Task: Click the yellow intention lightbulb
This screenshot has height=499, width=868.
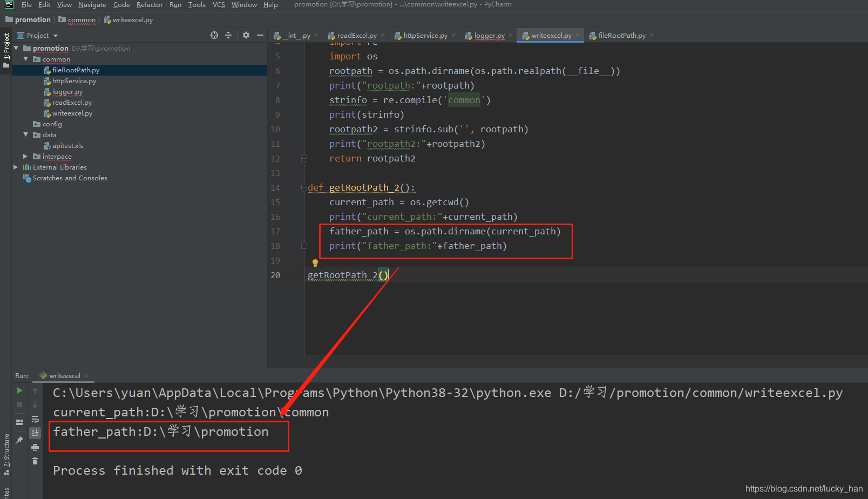Action: [315, 263]
